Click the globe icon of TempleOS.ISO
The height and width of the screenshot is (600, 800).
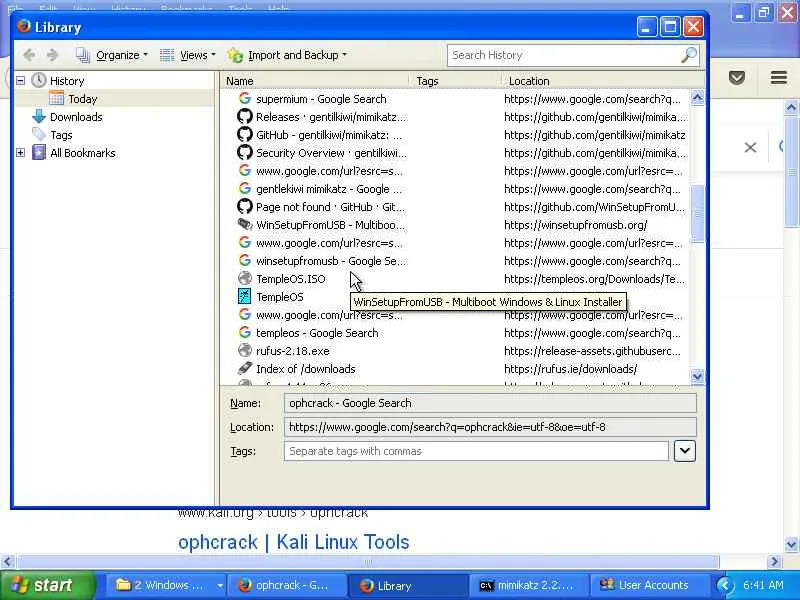(245, 279)
